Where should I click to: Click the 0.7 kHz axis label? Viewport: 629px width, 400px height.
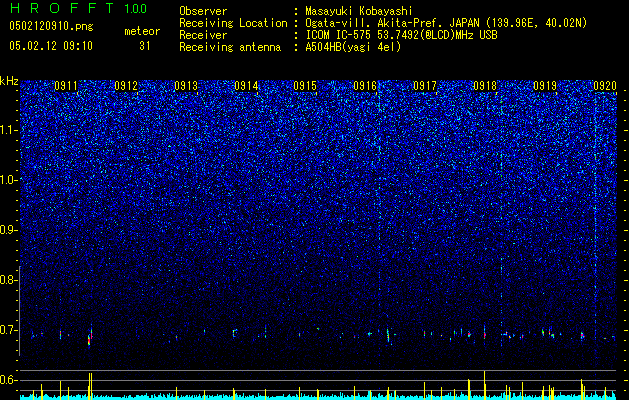tap(8, 330)
